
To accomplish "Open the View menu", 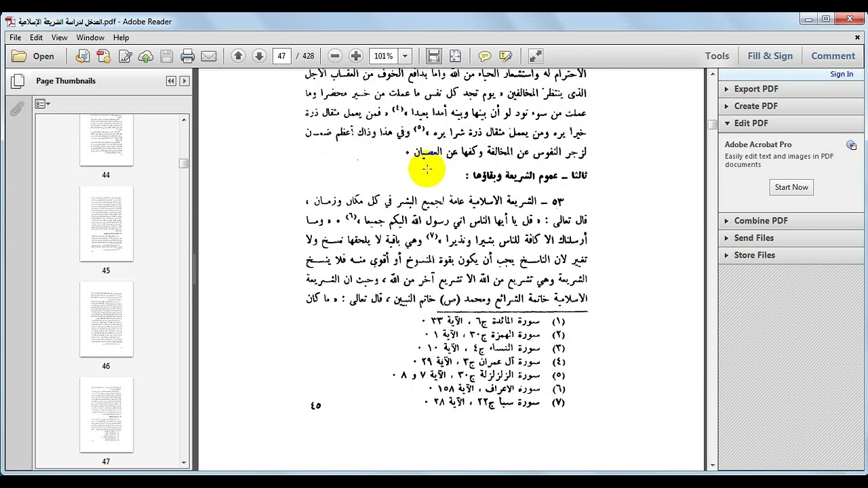I will (x=60, y=38).
